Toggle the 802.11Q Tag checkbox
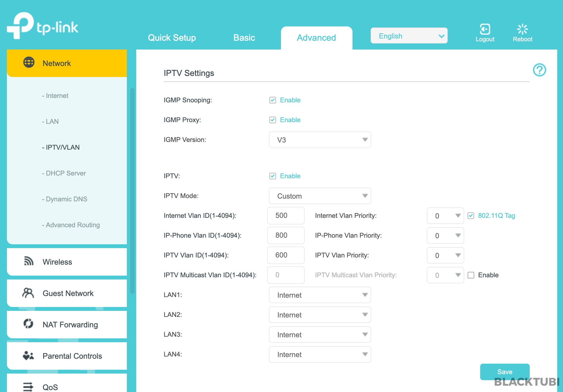The image size is (563, 392). pos(471,216)
